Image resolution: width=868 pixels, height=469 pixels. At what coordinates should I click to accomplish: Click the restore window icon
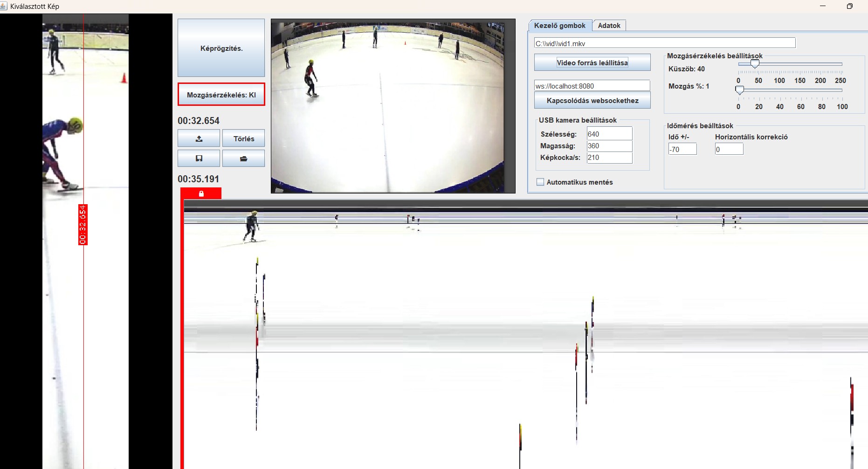[849, 6]
